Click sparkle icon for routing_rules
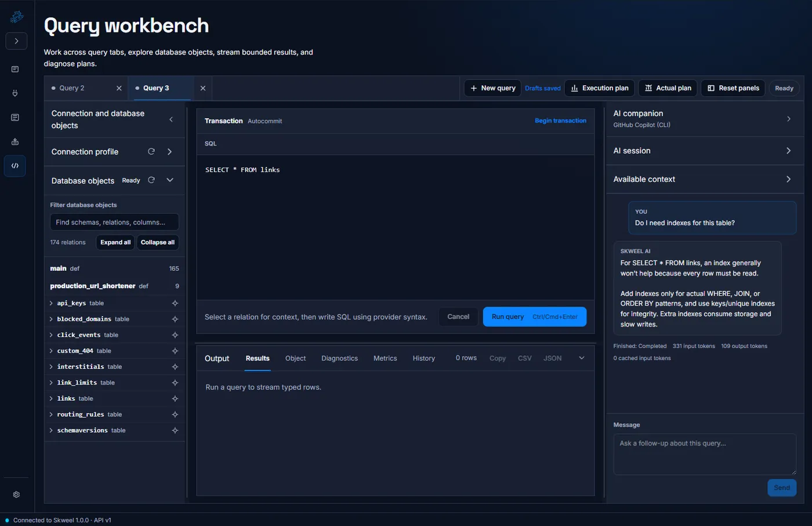This screenshot has height=526, width=812. point(175,415)
